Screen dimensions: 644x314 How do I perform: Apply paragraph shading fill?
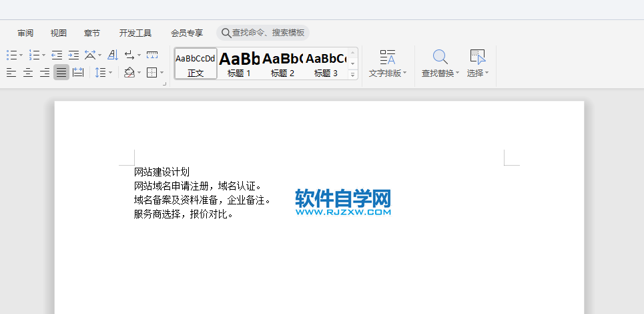[x=129, y=73]
